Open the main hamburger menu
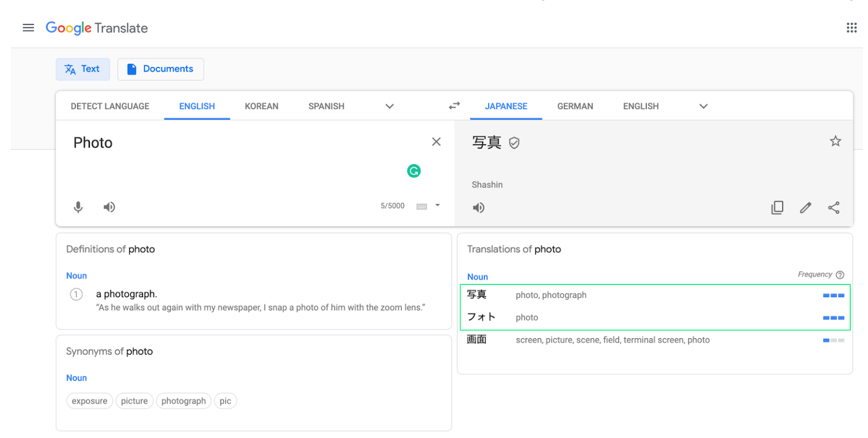The width and height of the screenshot is (868, 438). 28,28
